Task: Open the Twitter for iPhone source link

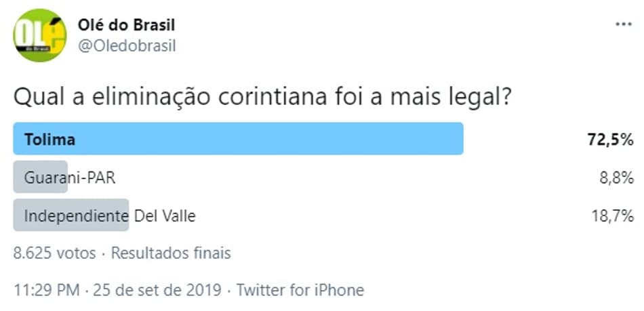Action: [300, 290]
